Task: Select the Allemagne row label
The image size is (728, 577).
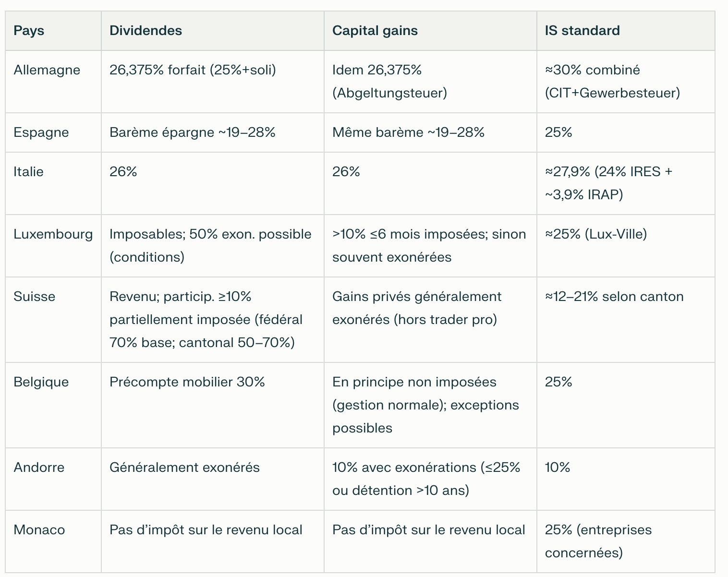Action: pyautogui.click(x=47, y=70)
